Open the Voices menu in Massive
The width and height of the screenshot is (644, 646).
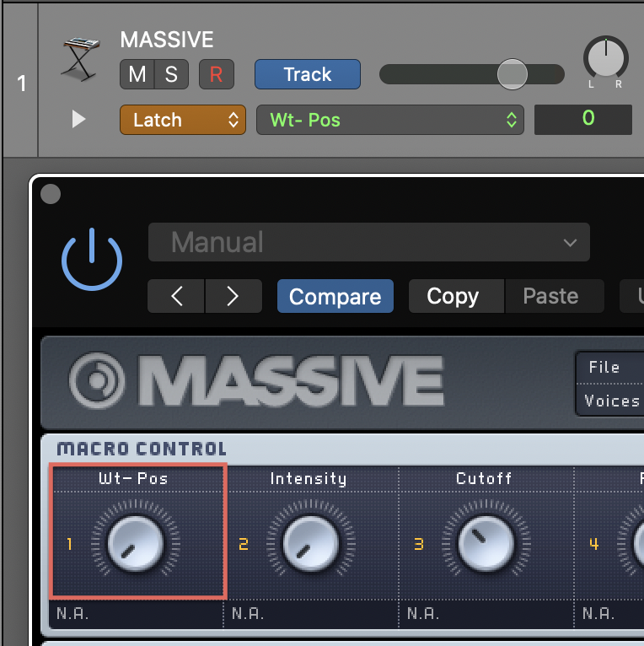tap(610, 401)
